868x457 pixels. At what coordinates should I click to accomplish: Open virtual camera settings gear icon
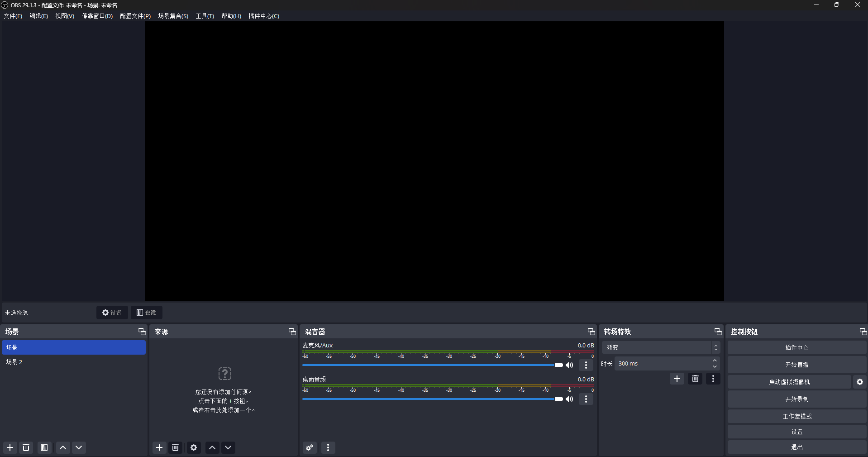click(x=859, y=382)
